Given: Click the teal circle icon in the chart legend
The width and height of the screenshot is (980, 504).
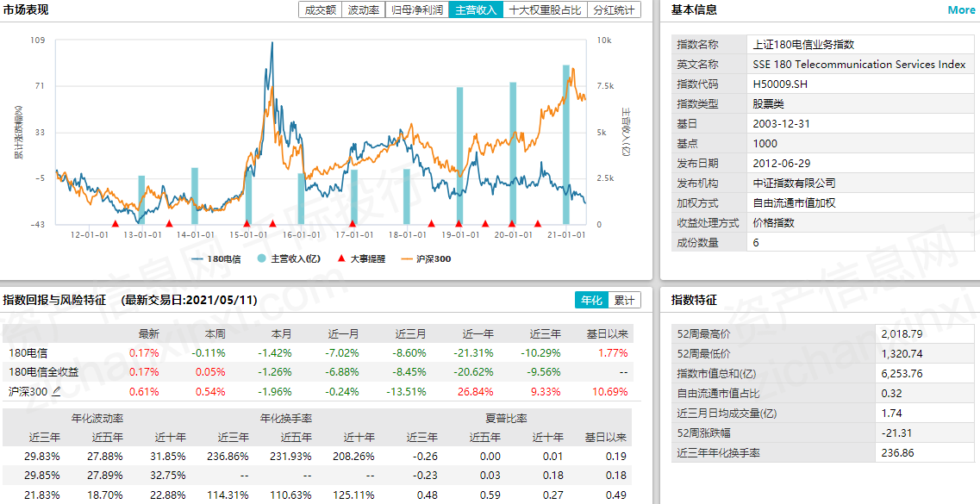Looking at the screenshot, I should pos(261,258).
